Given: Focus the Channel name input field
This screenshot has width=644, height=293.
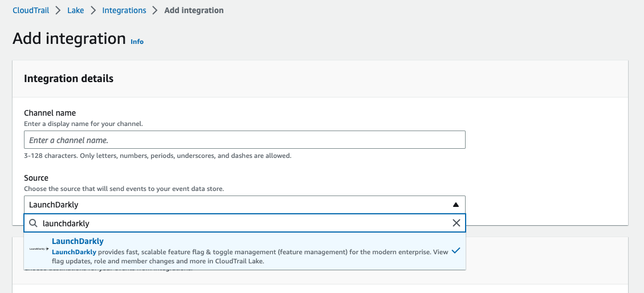Looking at the screenshot, I should click(244, 140).
